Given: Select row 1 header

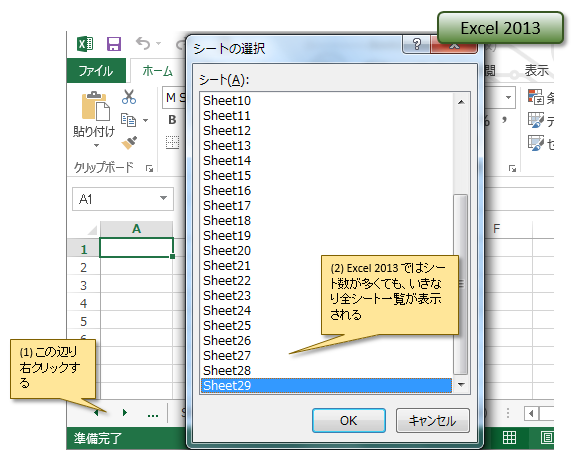Looking at the screenshot, I should 84,249.
